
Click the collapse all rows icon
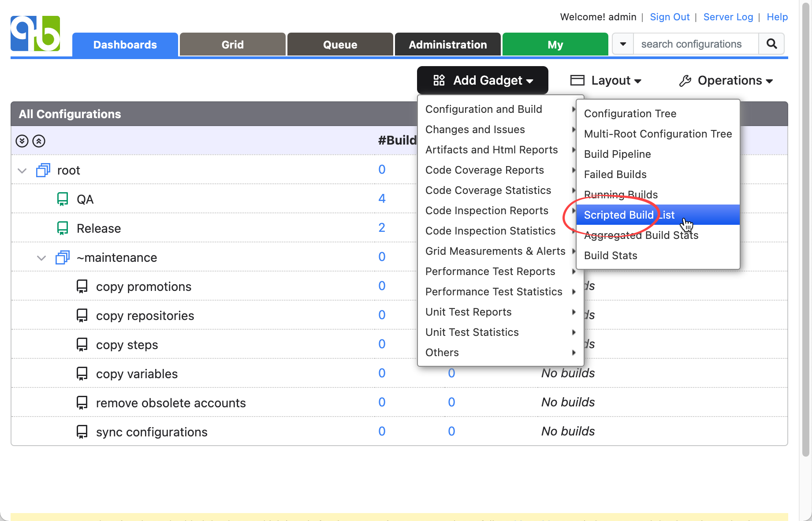click(39, 141)
